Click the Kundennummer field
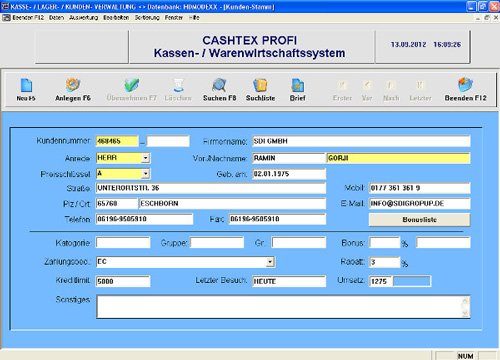Viewport: 500px width, 360px height. coord(117,141)
